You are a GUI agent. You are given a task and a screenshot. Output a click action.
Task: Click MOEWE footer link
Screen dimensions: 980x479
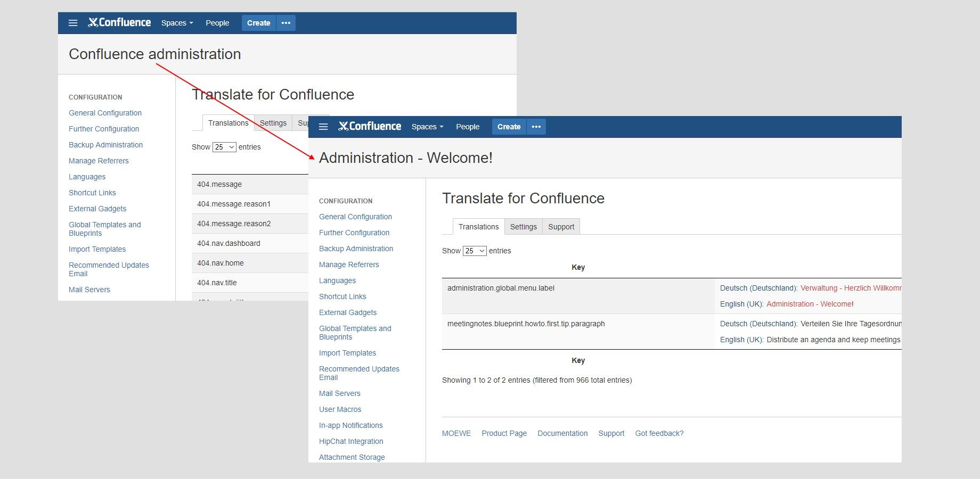456,433
